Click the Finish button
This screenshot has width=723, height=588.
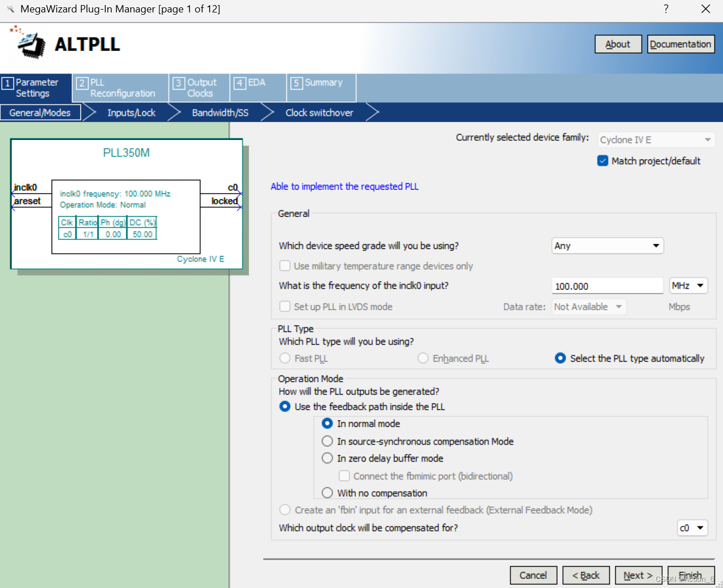[x=691, y=575]
